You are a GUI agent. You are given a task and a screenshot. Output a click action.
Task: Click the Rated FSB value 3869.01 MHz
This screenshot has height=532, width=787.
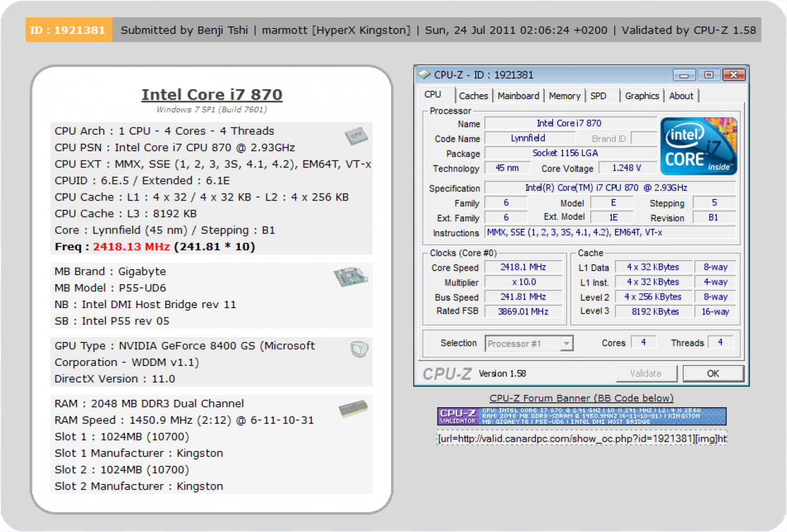click(523, 311)
